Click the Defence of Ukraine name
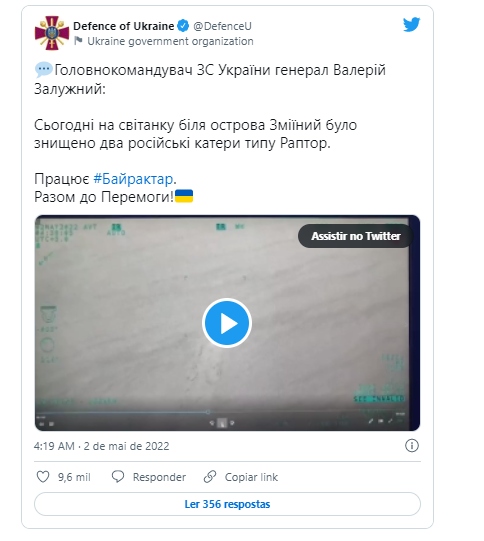 point(124,26)
